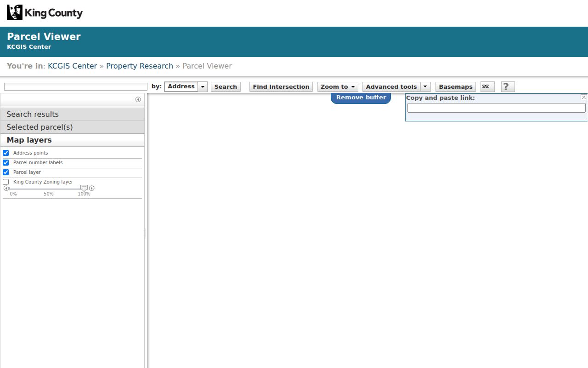Close the Copy and paste link box
Screen dimensions: 588x368
[x=583, y=97]
